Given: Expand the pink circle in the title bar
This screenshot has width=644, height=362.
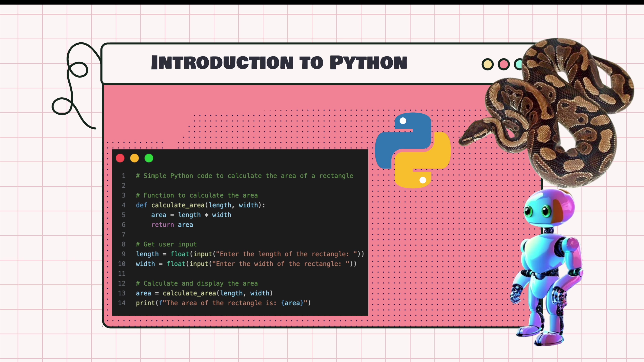Looking at the screenshot, I should [x=504, y=64].
